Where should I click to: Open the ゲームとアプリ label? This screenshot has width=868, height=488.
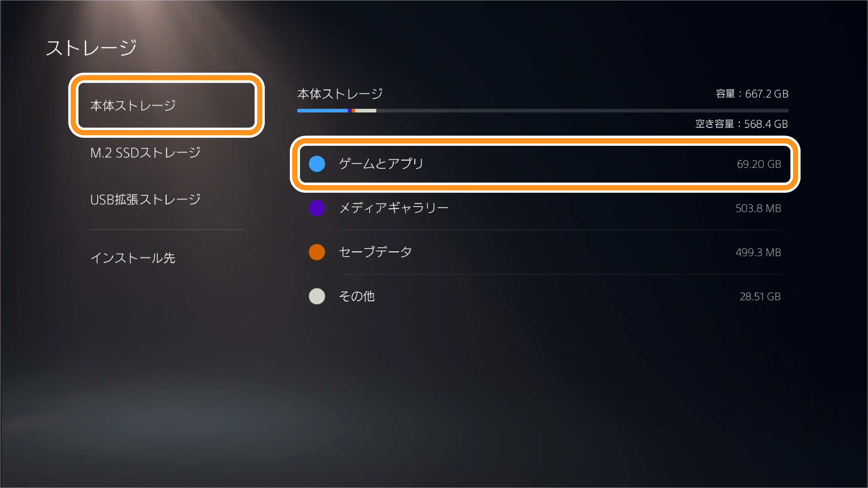click(x=381, y=164)
